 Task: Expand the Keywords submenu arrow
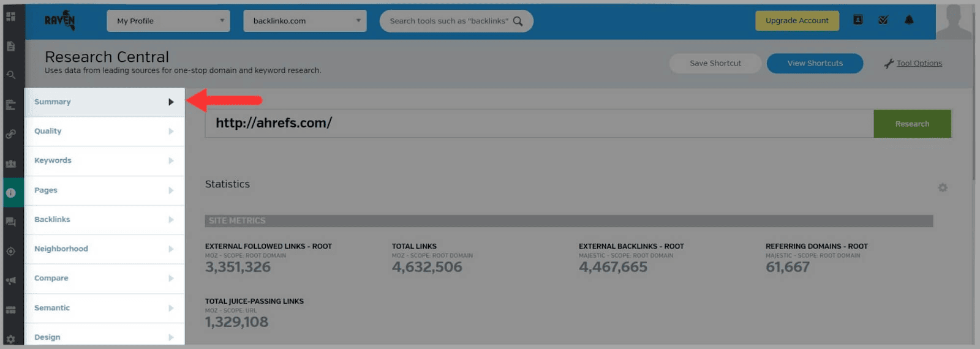[171, 160]
